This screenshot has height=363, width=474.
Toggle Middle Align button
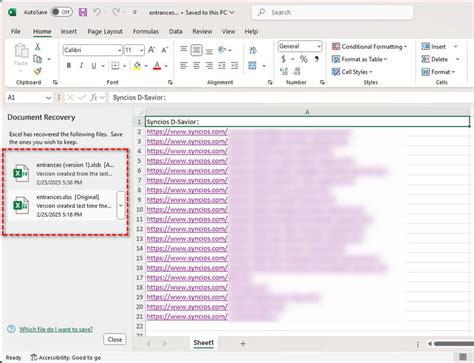pyautogui.click(x=196, y=50)
